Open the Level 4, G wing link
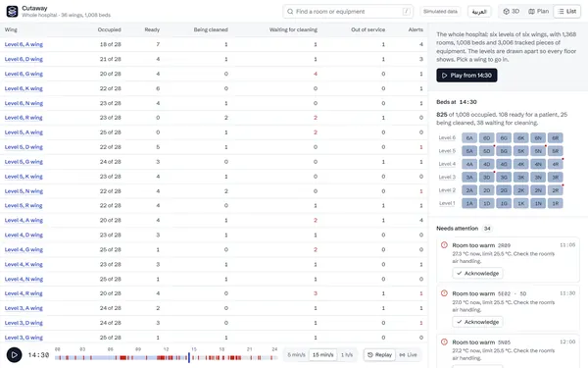Viewport: 588px width, 368px height. (24, 249)
